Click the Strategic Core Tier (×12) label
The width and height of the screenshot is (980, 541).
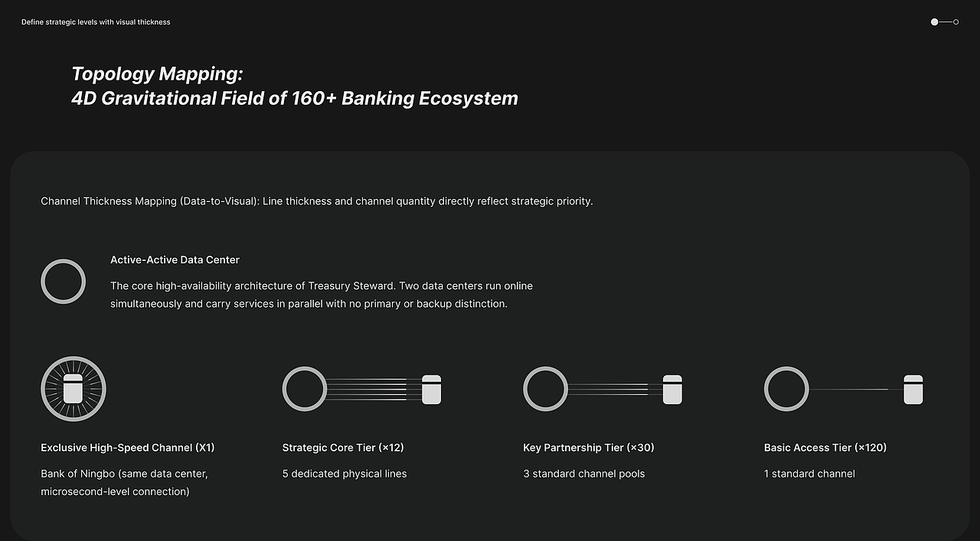343,448
